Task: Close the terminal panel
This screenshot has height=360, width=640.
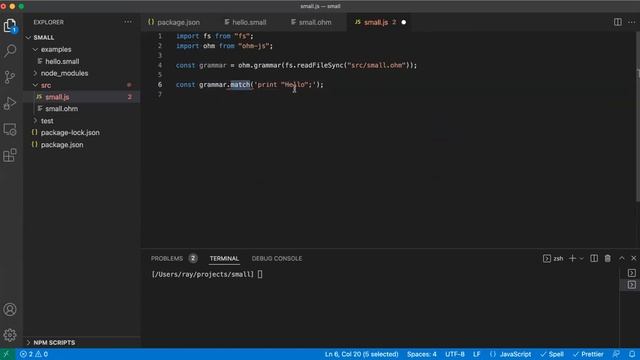Action: click(633, 258)
